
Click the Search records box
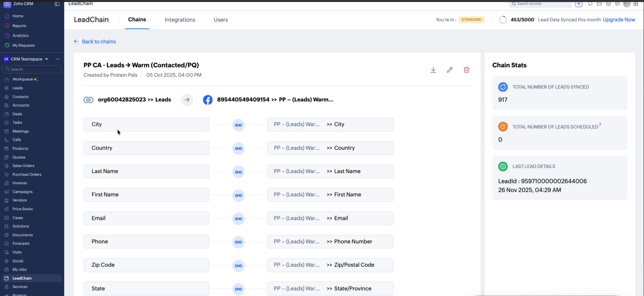click(x=540, y=4)
